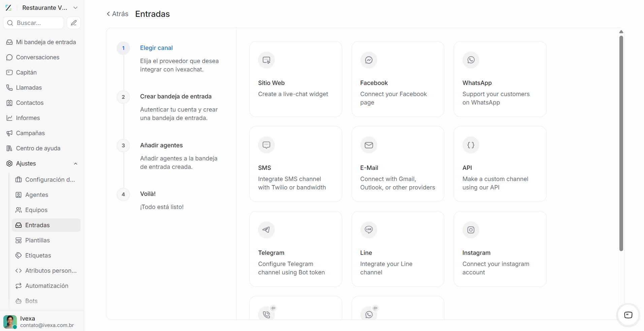Click the Facebook card title
The height and width of the screenshot is (331, 644).
click(374, 83)
